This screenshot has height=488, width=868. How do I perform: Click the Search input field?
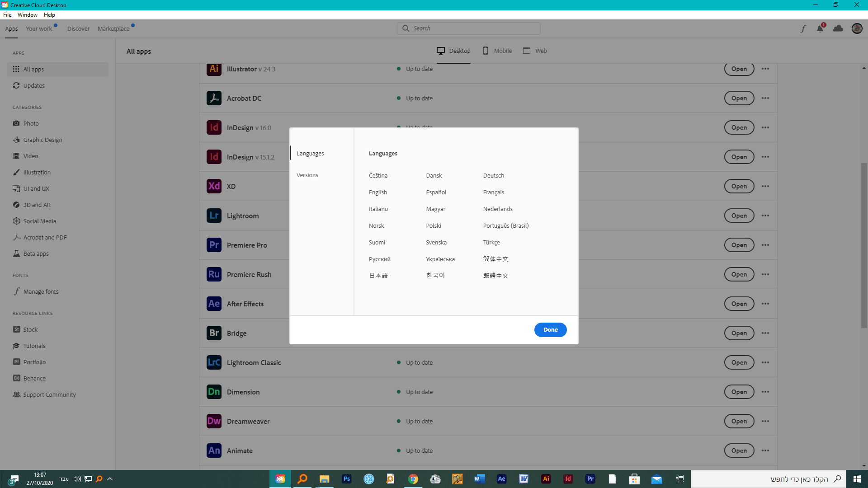[472, 28]
